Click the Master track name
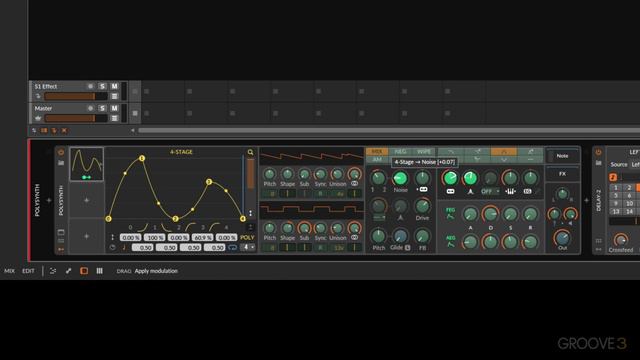This screenshot has height=360, width=640. coord(43,108)
